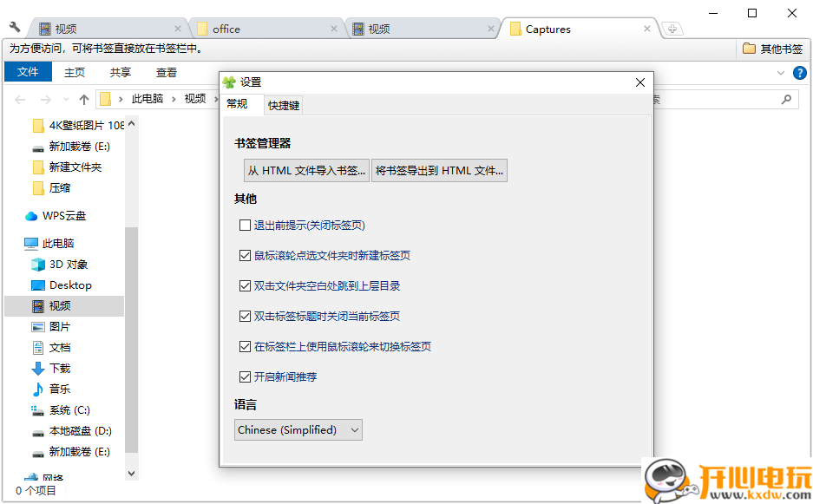Enable 退出前提示(关闭标签页) checkbox
Viewport: 813px width, 504px height.
pos(246,225)
